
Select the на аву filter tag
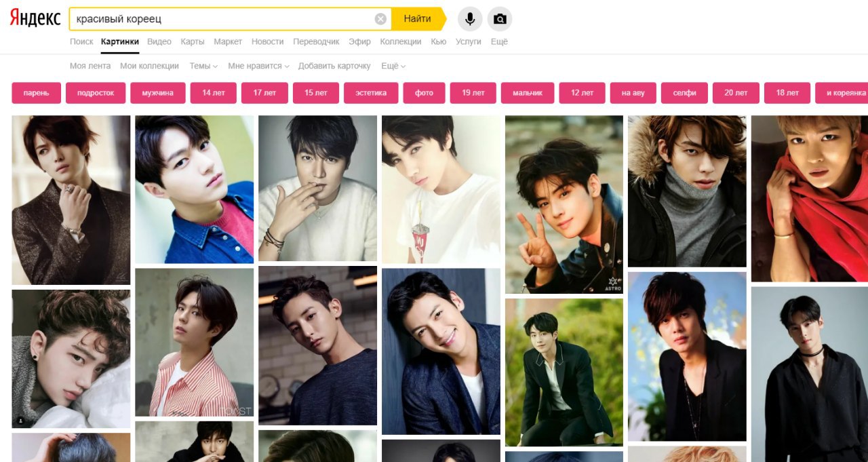(x=633, y=93)
